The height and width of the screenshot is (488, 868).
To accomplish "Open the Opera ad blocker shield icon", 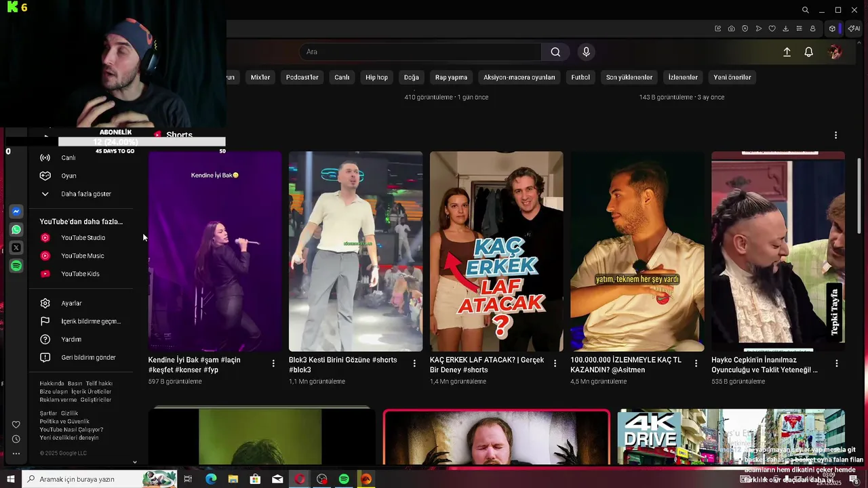I will pos(745,28).
